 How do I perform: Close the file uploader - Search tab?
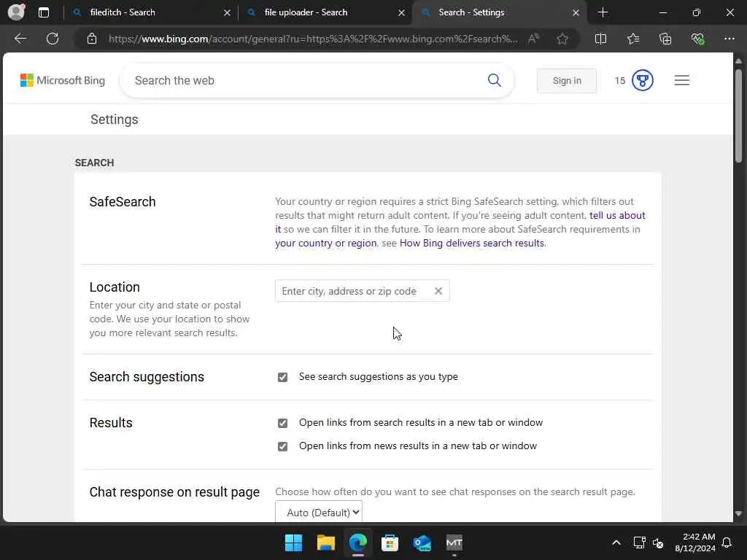tap(402, 13)
